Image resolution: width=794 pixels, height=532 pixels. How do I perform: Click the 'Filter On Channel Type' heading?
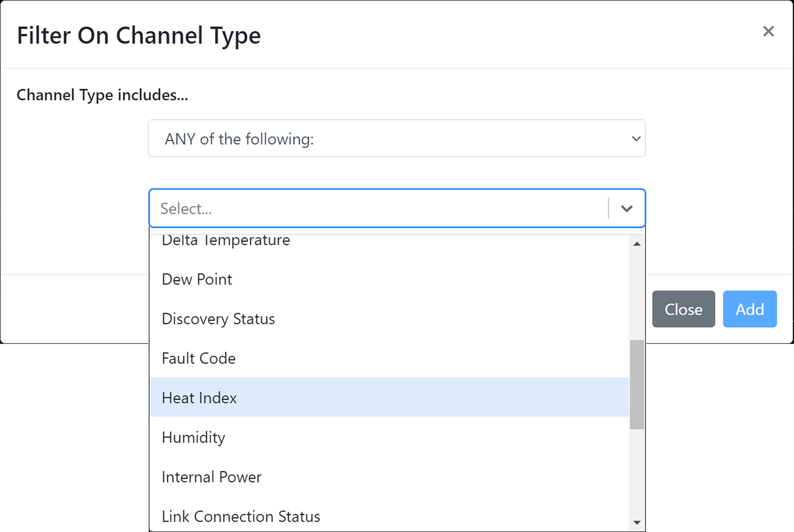point(139,36)
